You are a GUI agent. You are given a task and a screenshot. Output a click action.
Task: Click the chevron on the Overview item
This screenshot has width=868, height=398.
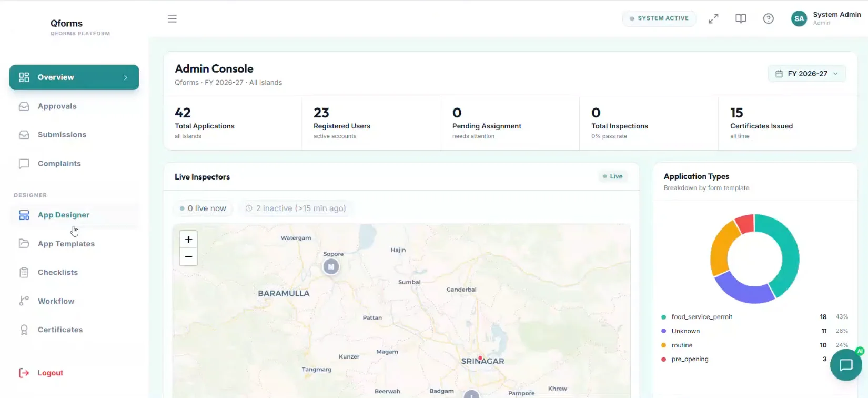point(126,77)
